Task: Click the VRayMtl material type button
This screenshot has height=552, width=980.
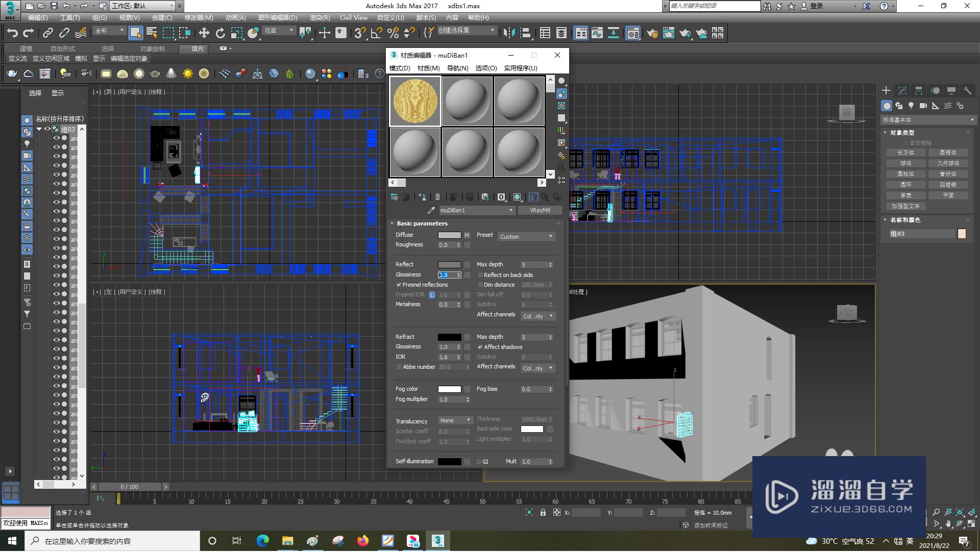Action: [540, 210]
